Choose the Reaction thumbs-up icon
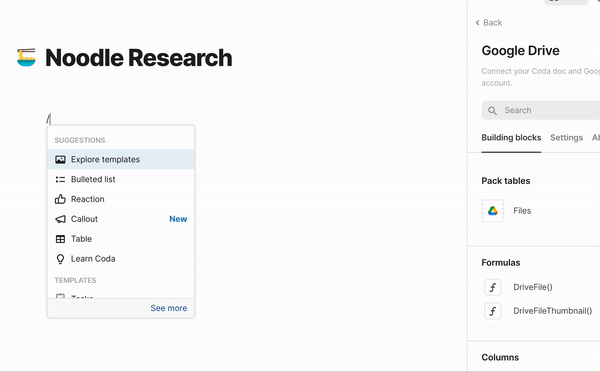This screenshot has width=600, height=372. tap(60, 199)
